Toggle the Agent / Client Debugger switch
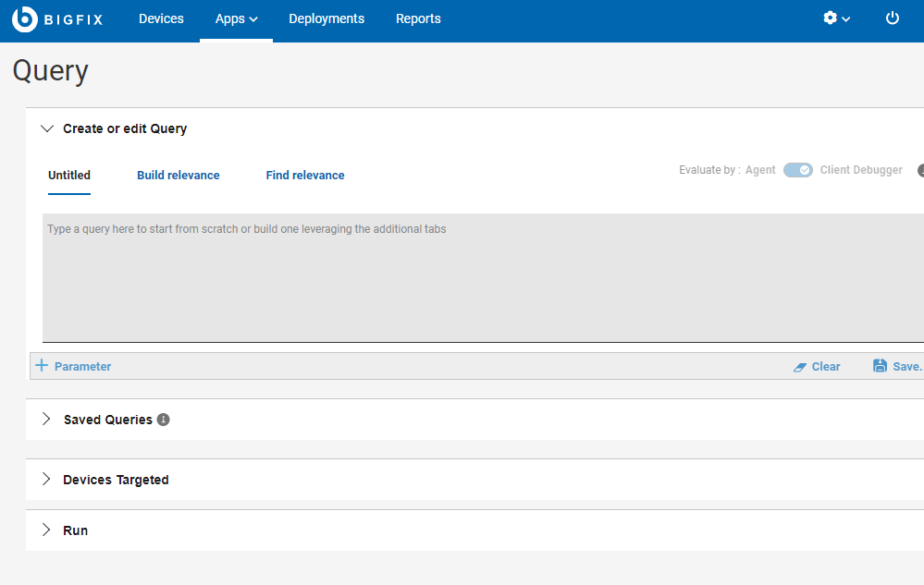 pyautogui.click(x=797, y=170)
